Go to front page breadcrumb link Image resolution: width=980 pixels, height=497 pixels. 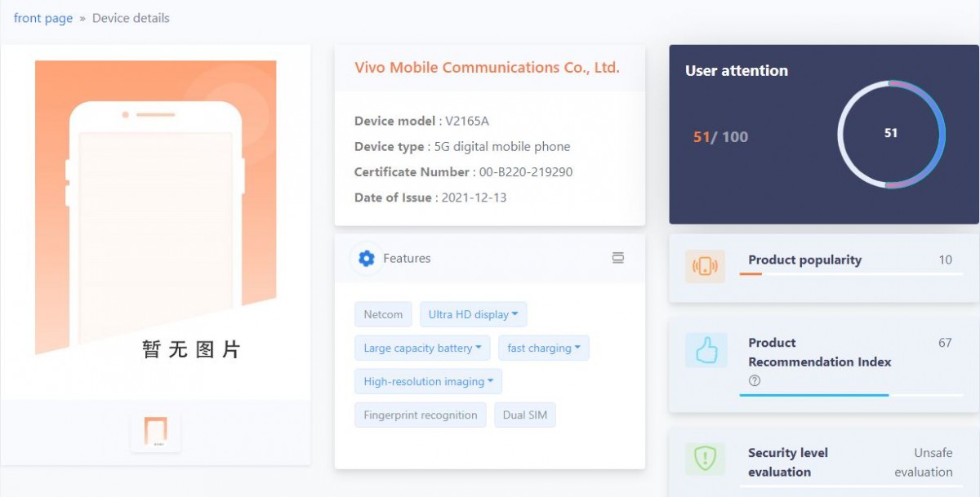[x=43, y=18]
